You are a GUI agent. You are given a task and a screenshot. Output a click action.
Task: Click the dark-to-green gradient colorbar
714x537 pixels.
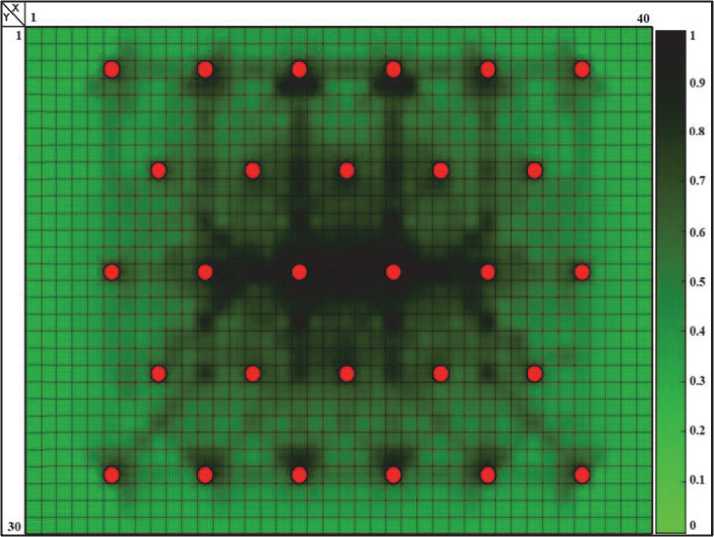pos(670,282)
